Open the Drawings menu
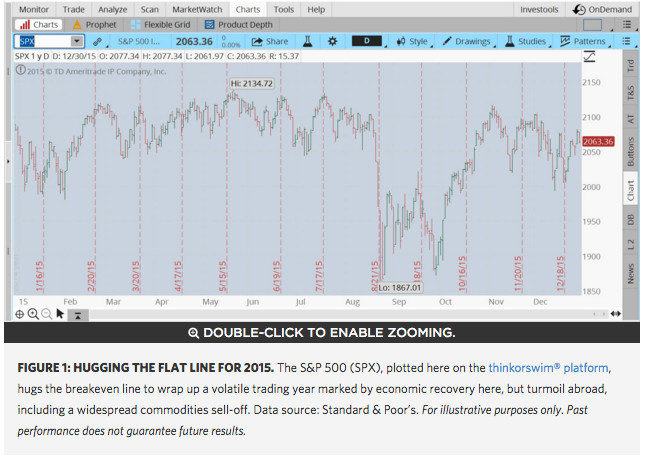 tap(466, 41)
